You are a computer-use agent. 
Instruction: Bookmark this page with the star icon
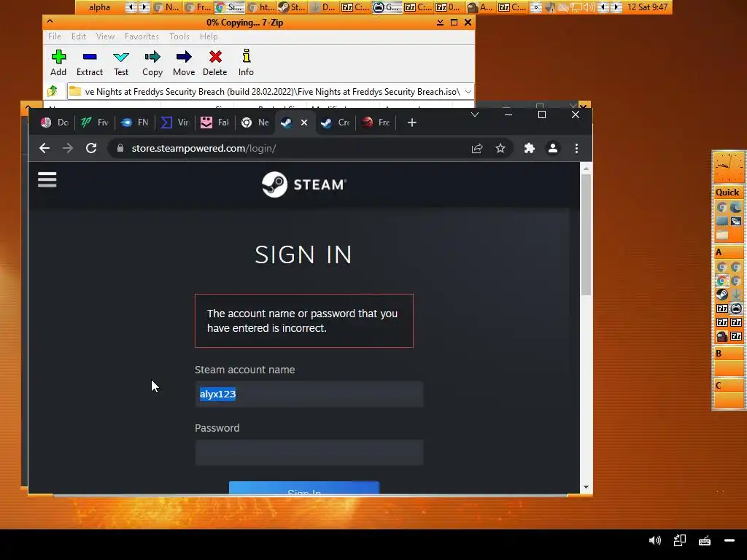[x=500, y=148]
